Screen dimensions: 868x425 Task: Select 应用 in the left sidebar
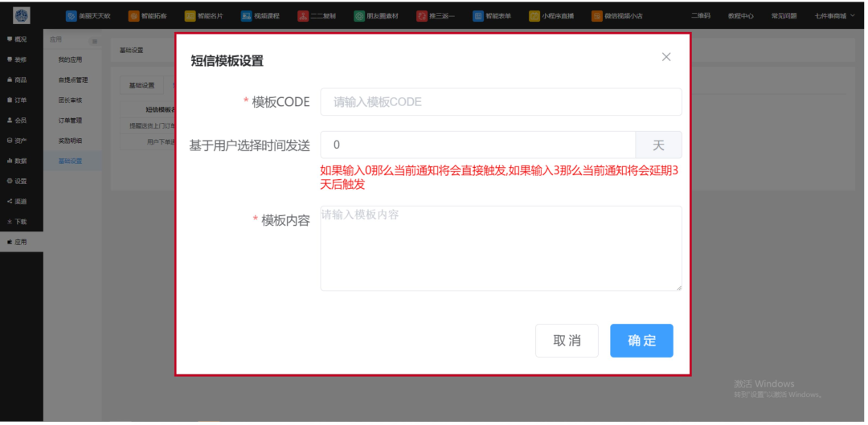(22, 242)
